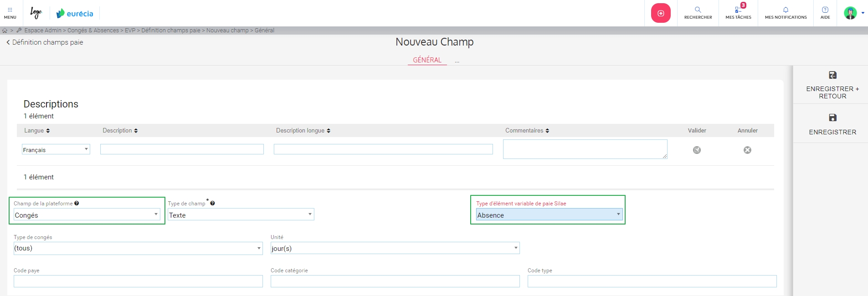868x296 pixels.
Task: Click the Enregistrer + Retour save icon
Action: tap(832, 75)
